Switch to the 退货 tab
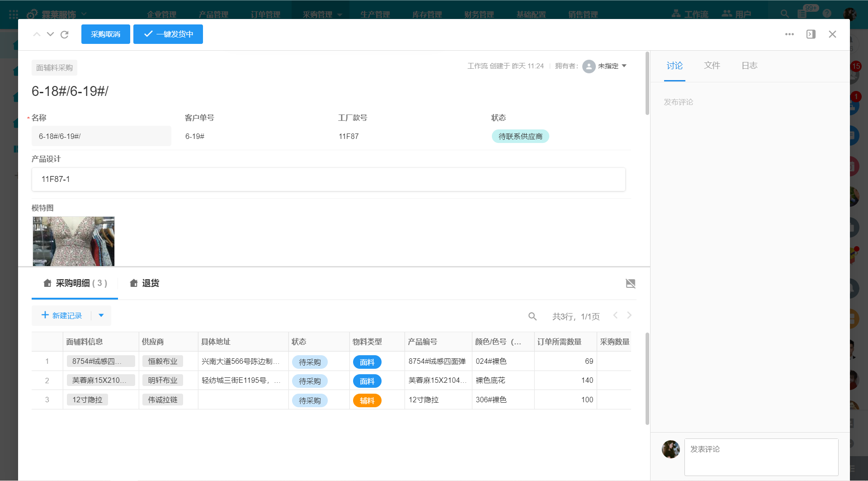The height and width of the screenshot is (481, 868). point(144,283)
